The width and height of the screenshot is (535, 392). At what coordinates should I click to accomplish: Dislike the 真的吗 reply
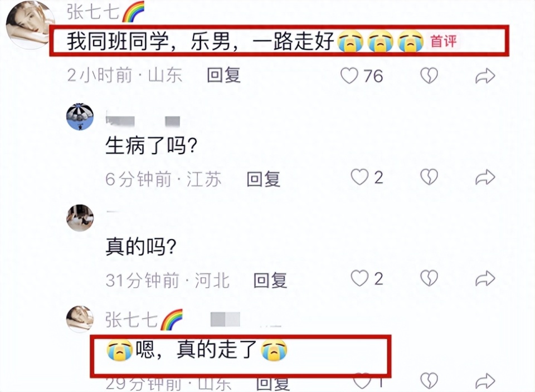pos(429,278)
